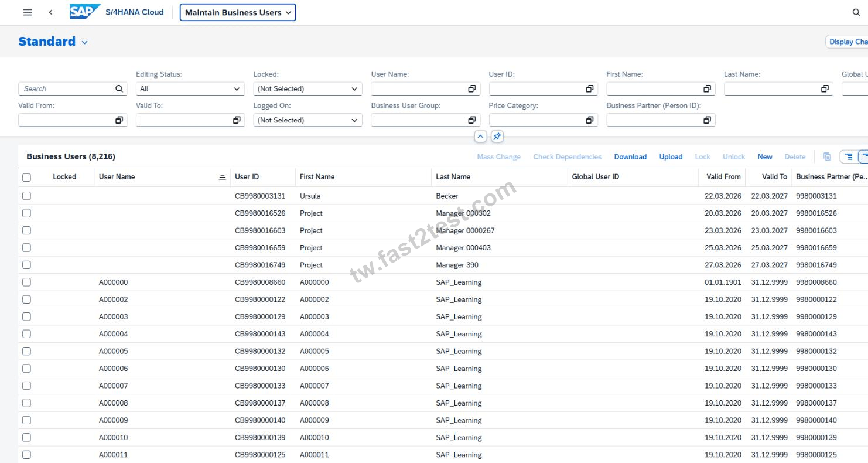The width and height of the screenshot is (868, 463).
Task: Create a user with the New button
Action: (x=765, y=157)
